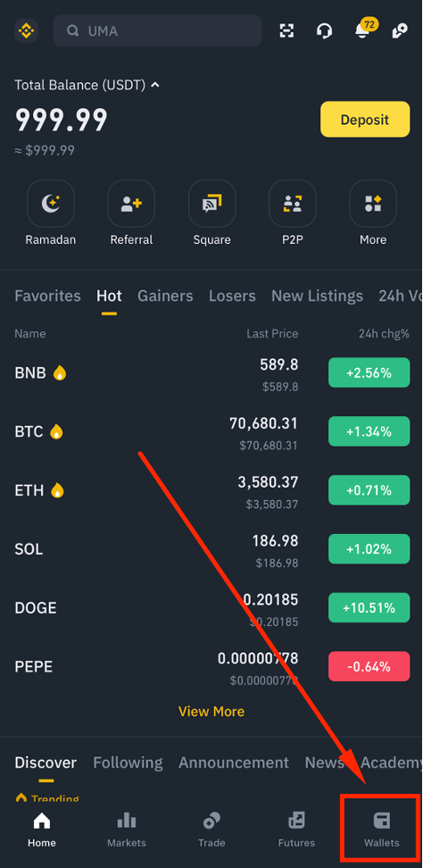Open the More services icon
Viewport: 423px width, 868px height.
(x=373, y=204)
